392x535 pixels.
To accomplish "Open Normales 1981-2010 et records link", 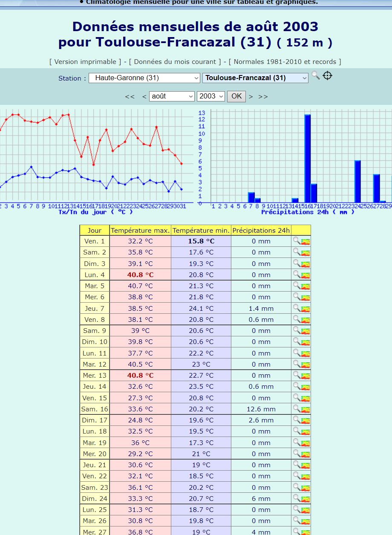I will (285, 62).
